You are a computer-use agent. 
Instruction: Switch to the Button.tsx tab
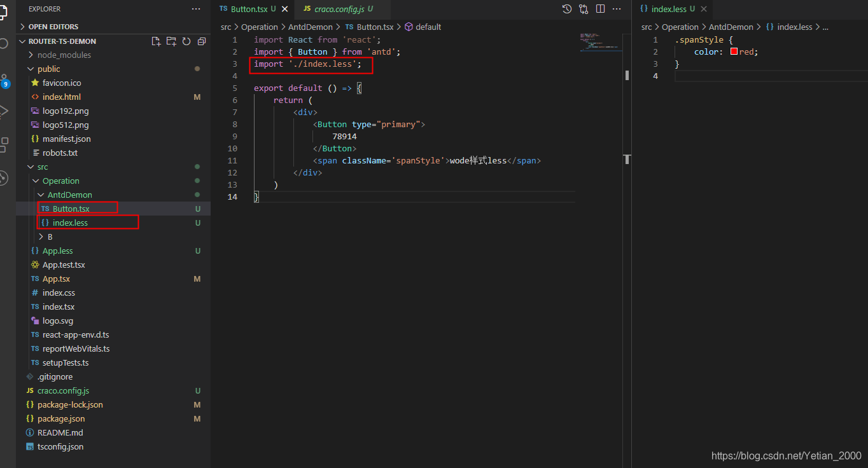(253, 9)
